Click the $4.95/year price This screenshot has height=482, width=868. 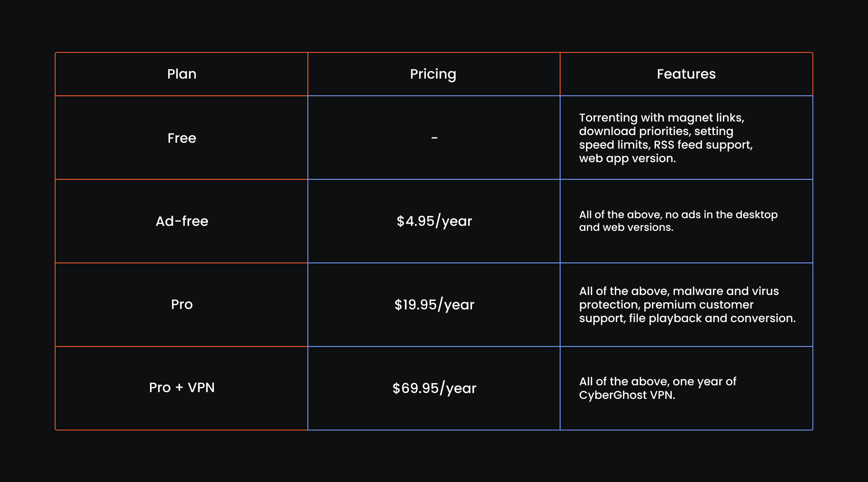click(434, 221)
